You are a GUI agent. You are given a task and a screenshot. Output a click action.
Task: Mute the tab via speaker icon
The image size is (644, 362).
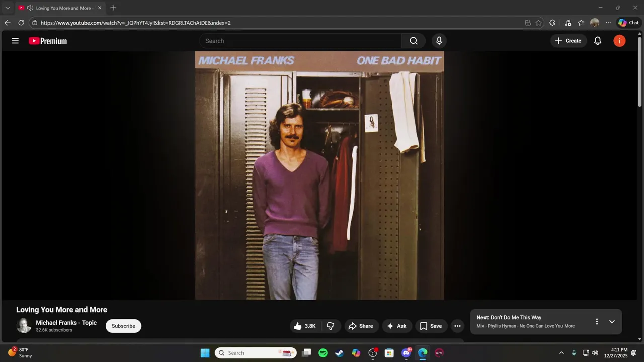point(30,8)
